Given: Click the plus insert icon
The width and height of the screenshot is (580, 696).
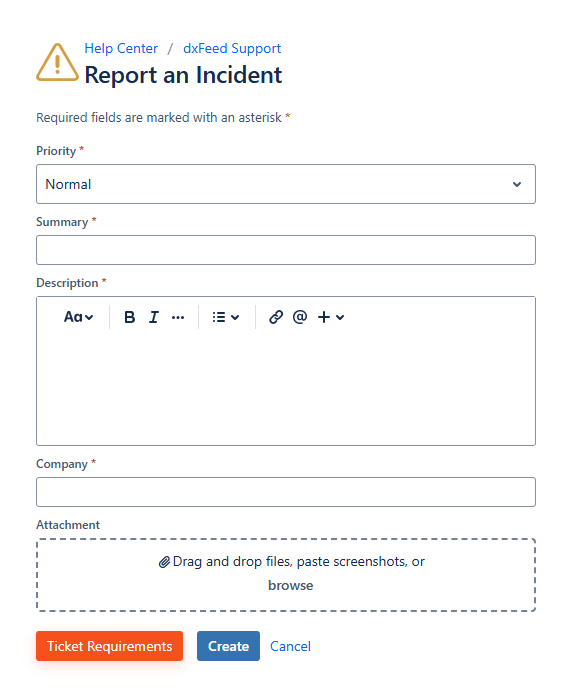Looking at the screenshot, I should [324, 317].
